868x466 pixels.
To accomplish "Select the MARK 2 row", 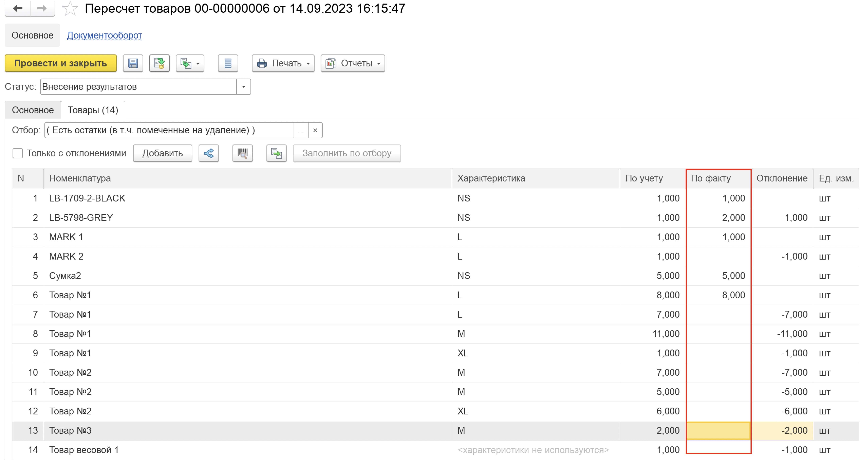I will pos(435,256).
